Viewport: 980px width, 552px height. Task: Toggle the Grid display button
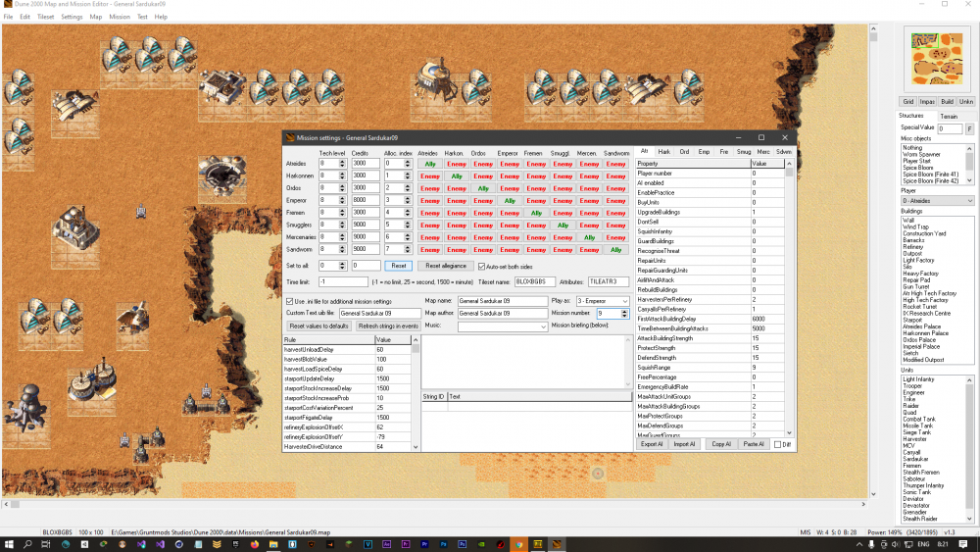[908, 101]
